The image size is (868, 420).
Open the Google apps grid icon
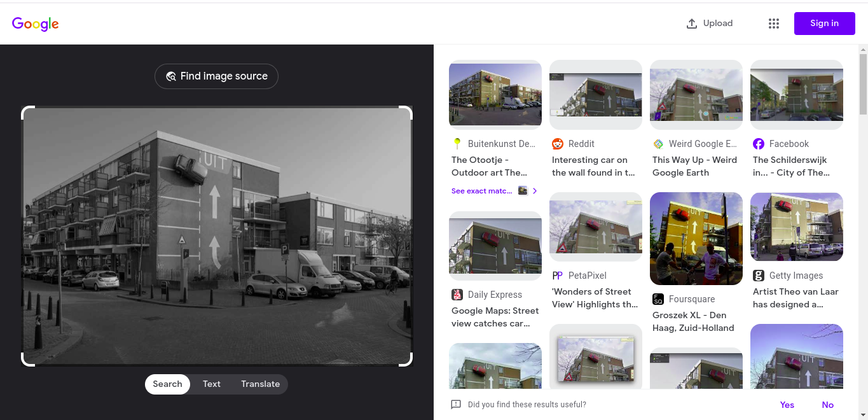click(x=773, y=24)
